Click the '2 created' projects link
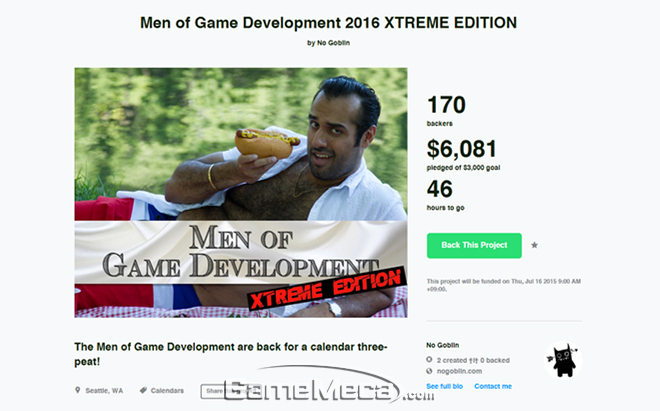Viewport: 660px width, 411px height. [x=452, y=360]
